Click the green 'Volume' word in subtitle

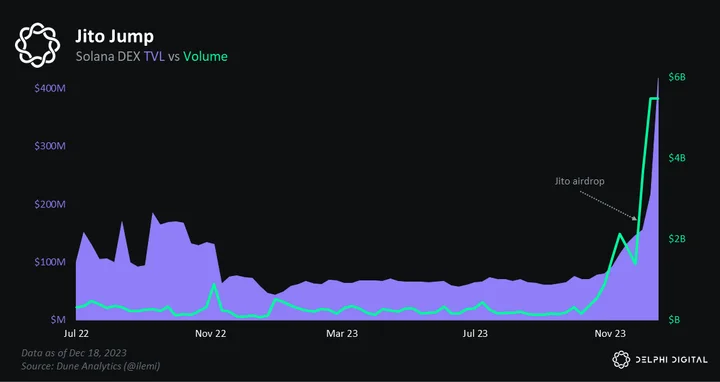pos(205,56)
